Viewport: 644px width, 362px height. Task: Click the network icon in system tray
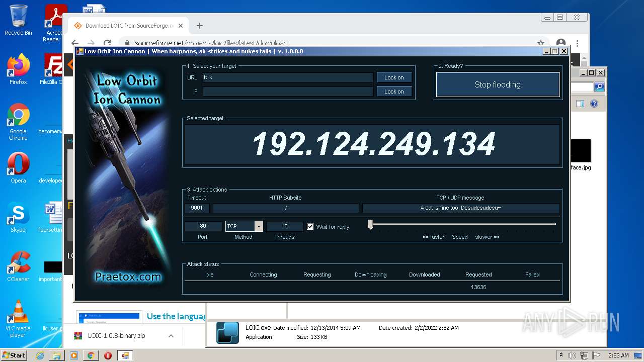coord(585,355)
